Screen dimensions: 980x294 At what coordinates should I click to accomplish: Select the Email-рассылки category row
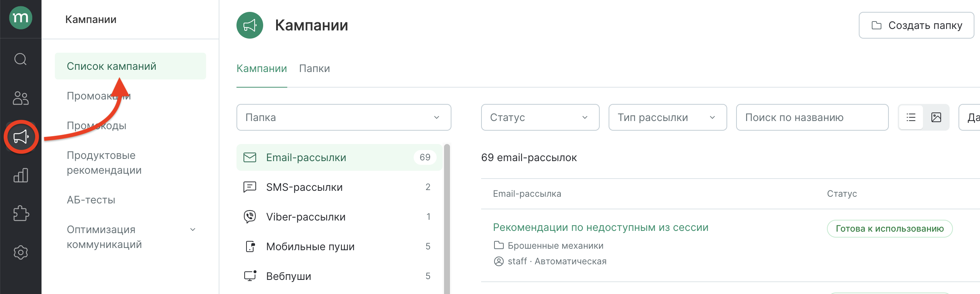pyautogui.click(x=340, y=157)
